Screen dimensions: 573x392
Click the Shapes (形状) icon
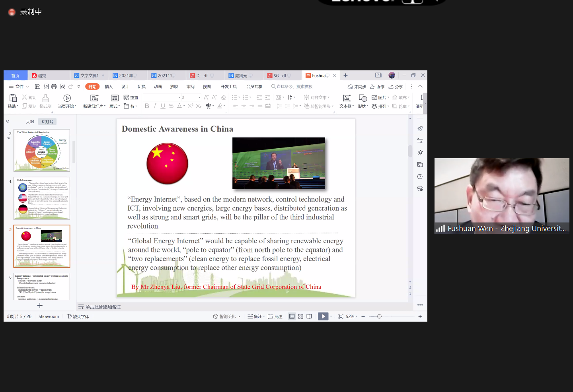coord(363,98)
